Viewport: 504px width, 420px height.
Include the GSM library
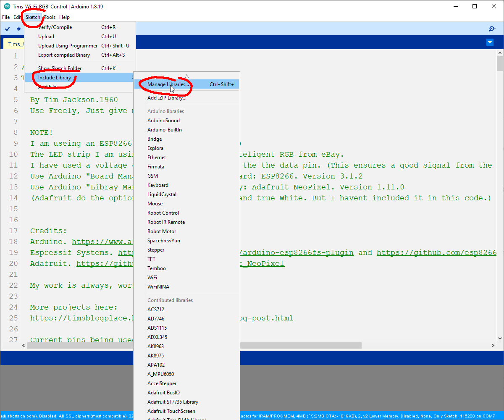[x=186, y=176]
